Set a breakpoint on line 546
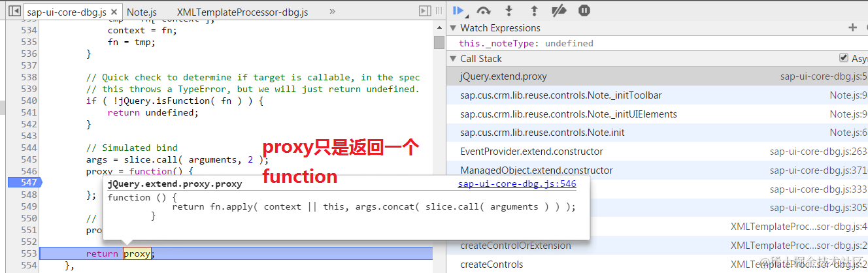Viewport: 868px width, 273px height. pos(29,171)
